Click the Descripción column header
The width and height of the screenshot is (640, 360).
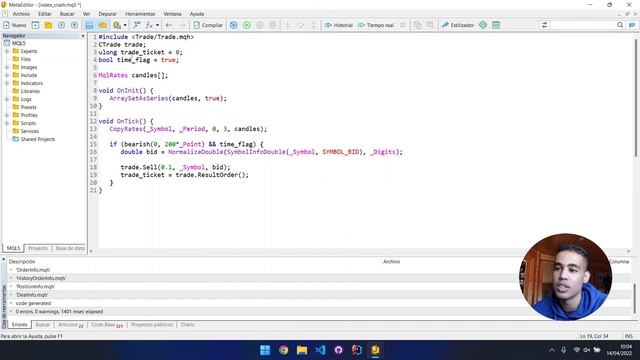22,262
